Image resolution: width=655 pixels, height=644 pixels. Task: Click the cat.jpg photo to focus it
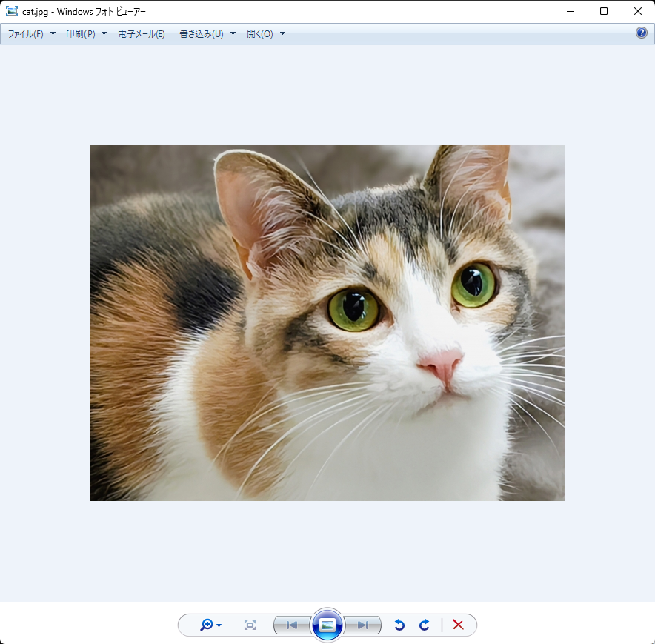coord(327,322)
